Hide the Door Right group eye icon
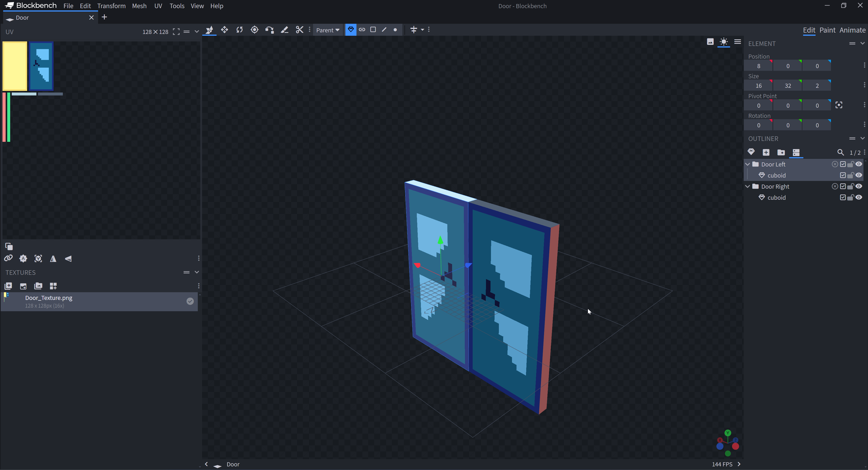 click(859, 186)
